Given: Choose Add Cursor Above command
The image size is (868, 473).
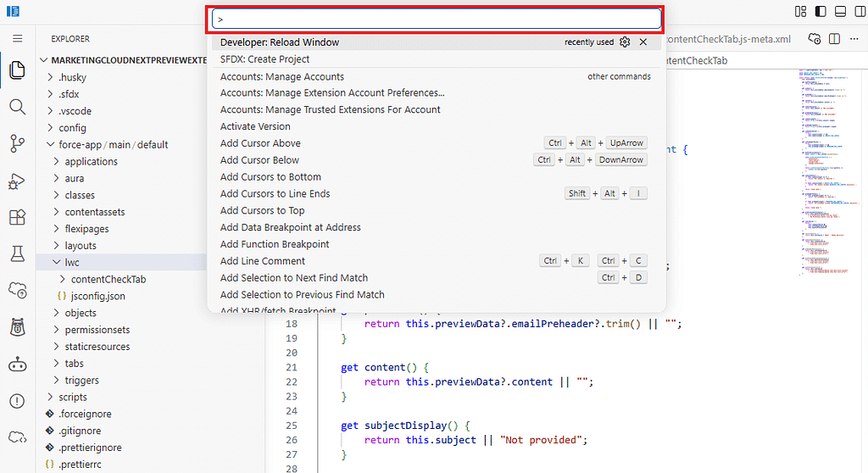Looking at the screenshot, I should pyautogui.click(x=437, y=143).
